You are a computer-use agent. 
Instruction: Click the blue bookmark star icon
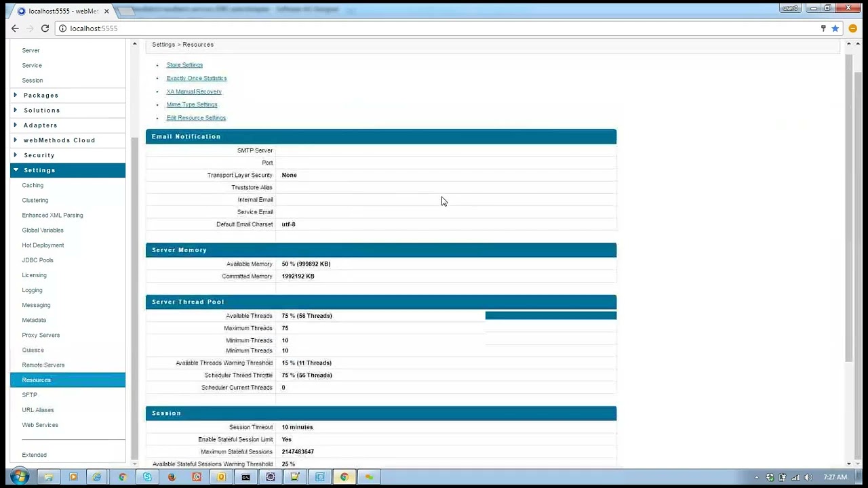pyautogui.click(x=835, y=28)
